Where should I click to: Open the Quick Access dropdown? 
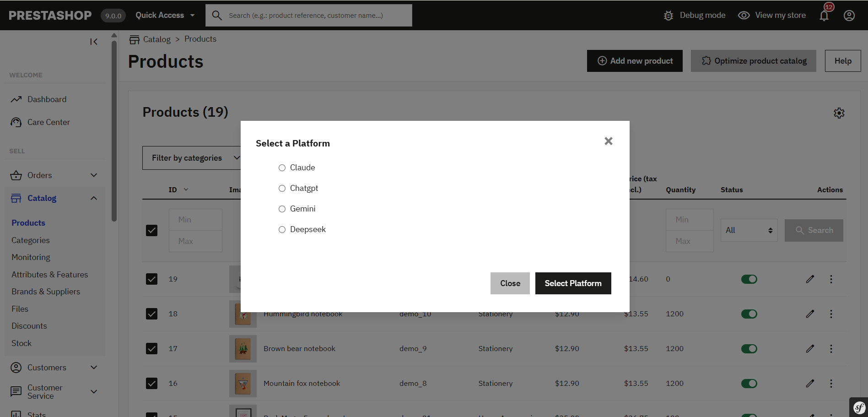pyautogui.click(x=165, y=15)
